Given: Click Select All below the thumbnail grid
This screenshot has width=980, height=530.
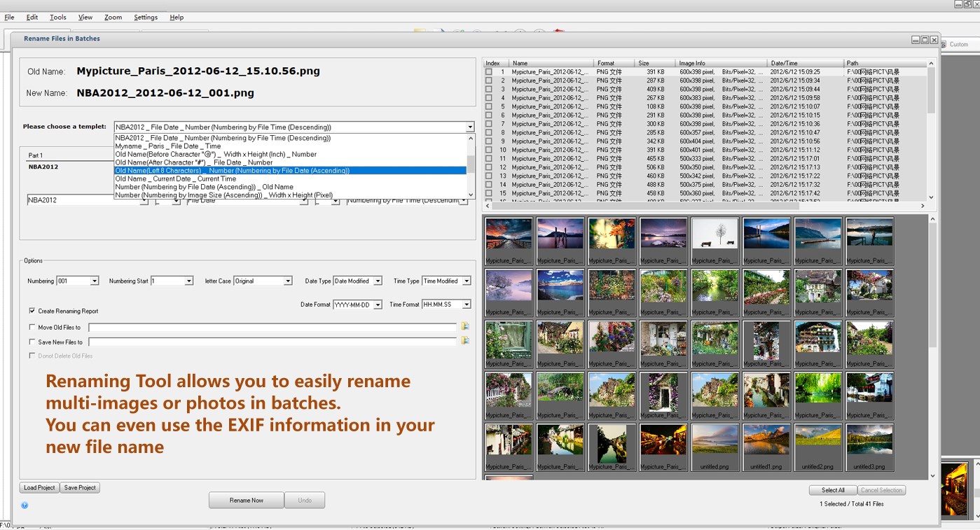Looking at the screenshot, I should tap(832, 490).
